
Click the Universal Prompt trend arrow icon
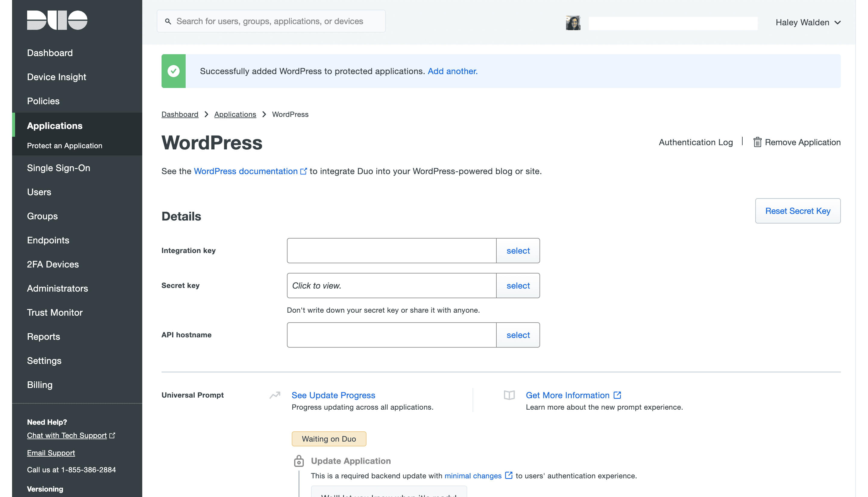tap(275, 395)
